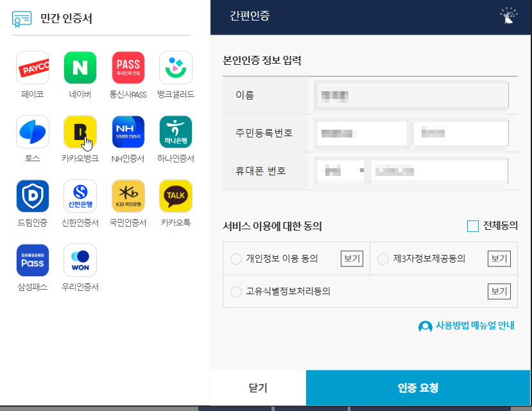Viewport: 532px width, 411px height.
Task: Choose the Naver certificate icon
Action: [80, 67]
